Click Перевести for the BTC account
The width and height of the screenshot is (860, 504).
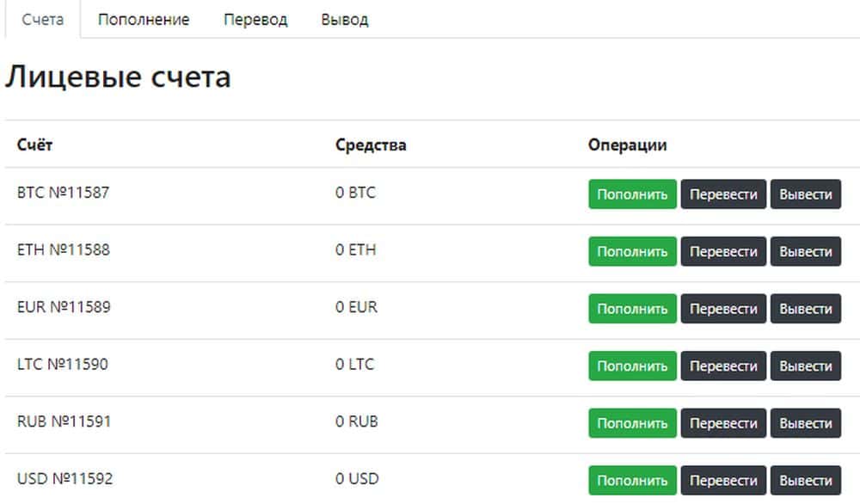(723, 194)
